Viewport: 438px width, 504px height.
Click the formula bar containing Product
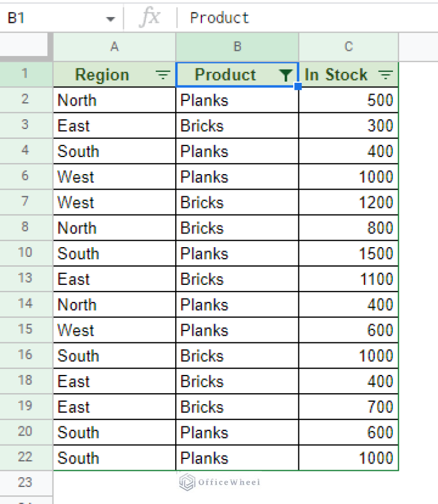click(308, 18)
